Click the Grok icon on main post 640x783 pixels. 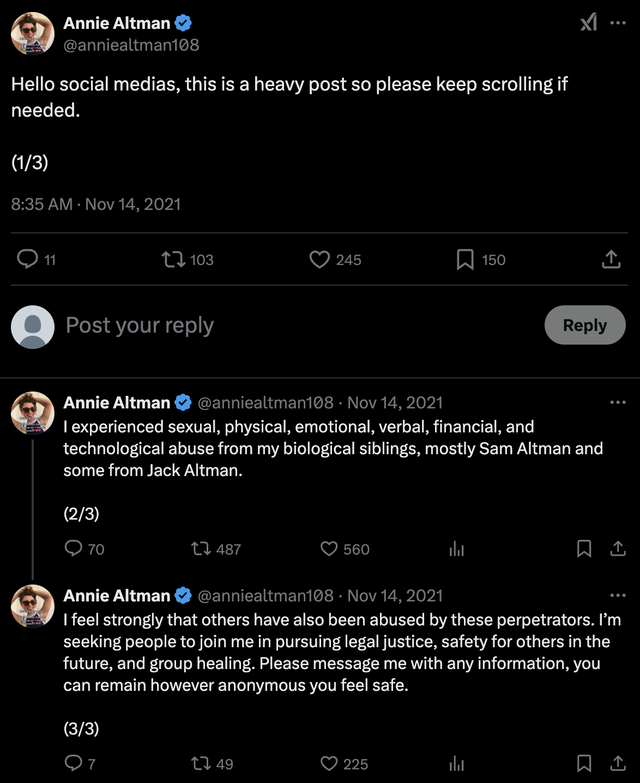[589, 23]
